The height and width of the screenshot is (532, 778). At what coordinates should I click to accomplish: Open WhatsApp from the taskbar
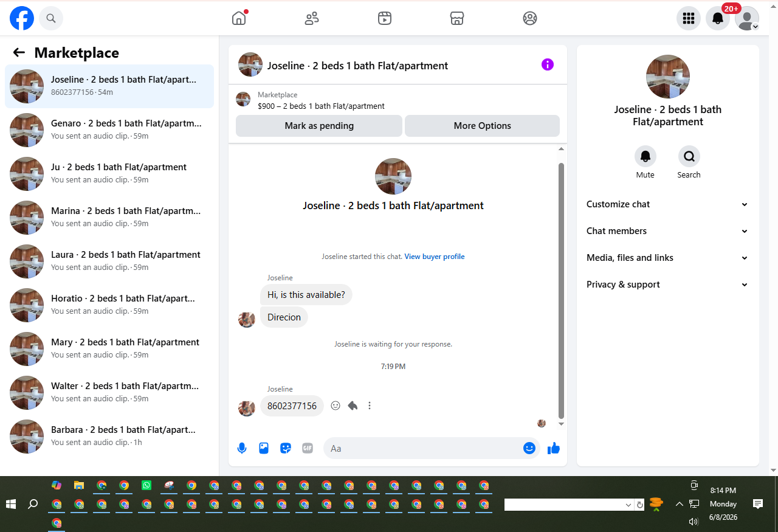pos(146,485)
